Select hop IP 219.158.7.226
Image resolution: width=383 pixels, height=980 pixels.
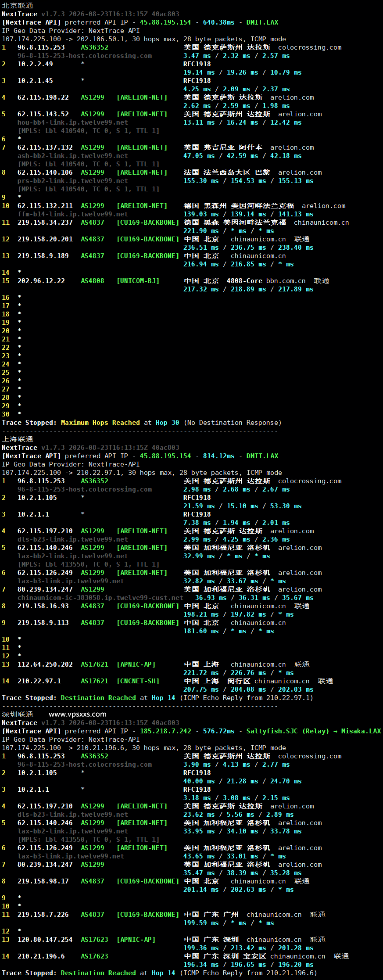click(43, 915)
